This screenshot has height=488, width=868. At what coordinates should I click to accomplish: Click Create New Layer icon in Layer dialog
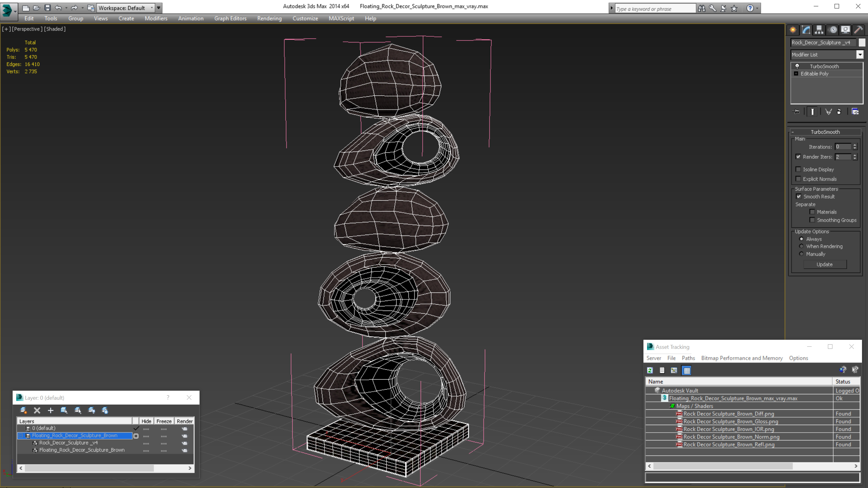(x=23, y=410)
